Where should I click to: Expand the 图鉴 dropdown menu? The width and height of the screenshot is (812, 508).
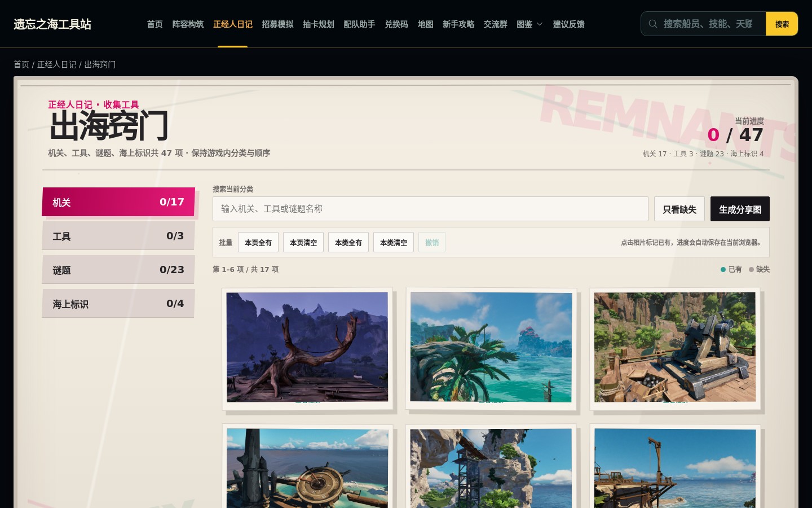[x=529, y=24]
